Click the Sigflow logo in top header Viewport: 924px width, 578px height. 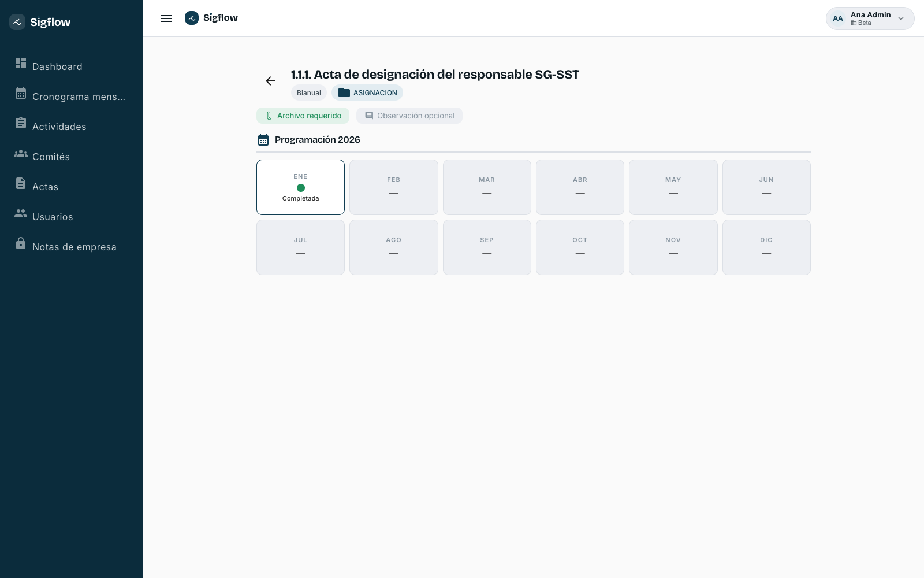click(x=211, y=18)
